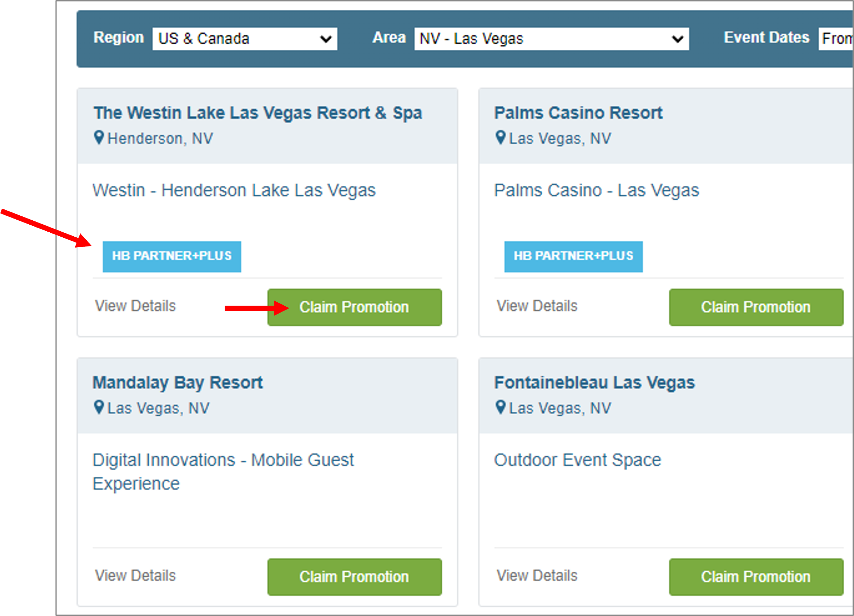
Task: Claim the Mandalay Bay Resort promotion
Action: [354, 577]
